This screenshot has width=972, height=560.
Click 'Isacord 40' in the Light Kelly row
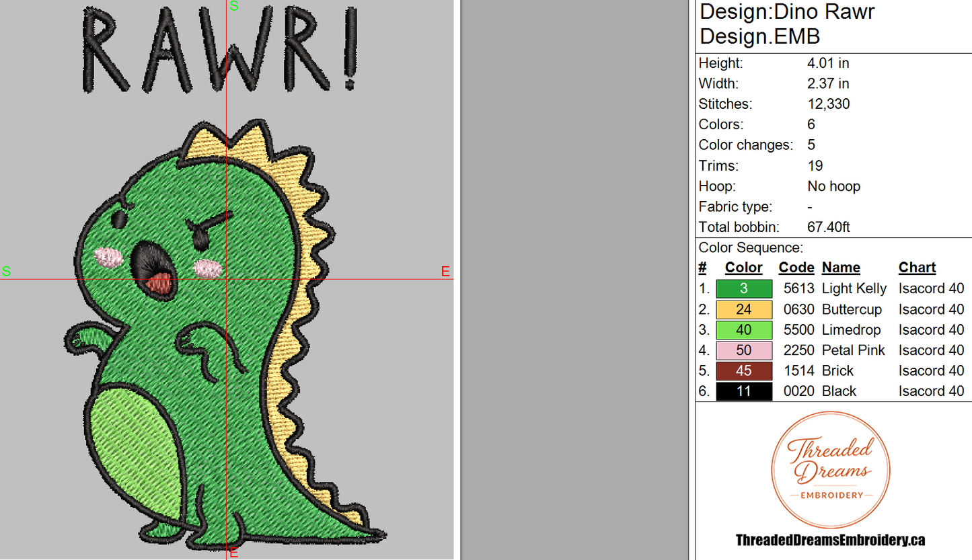click(932, 288)
